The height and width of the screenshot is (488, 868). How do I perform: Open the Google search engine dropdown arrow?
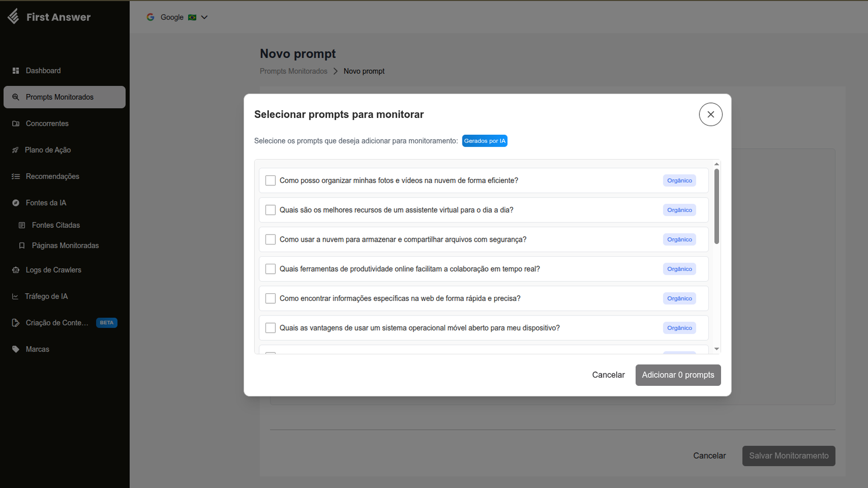pyautogui.click(x=204, y=17)
